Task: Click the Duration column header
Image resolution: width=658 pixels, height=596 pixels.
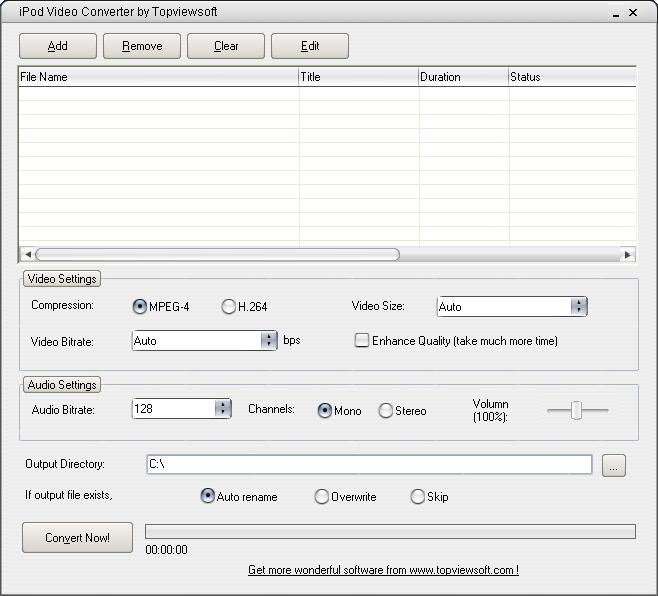Action: click(x=463, y=77)
